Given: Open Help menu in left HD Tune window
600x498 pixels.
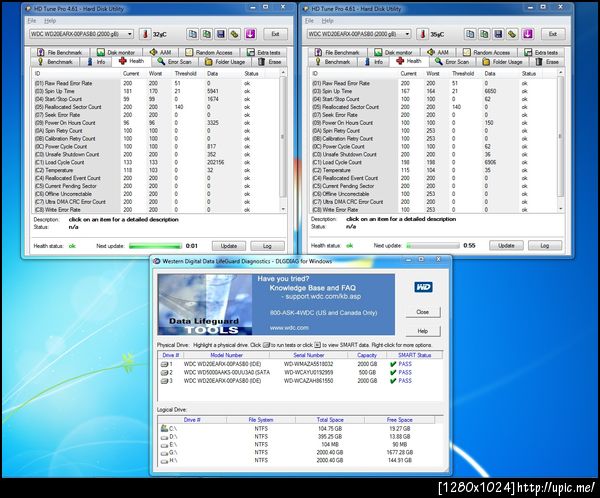Looking at the screenshot, I should coord(50,21).
